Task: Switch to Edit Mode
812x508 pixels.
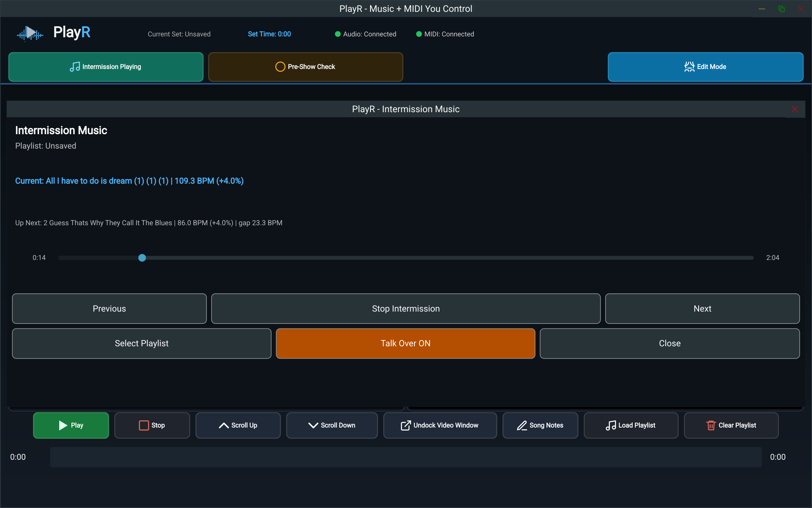Action: pos(705,67)
